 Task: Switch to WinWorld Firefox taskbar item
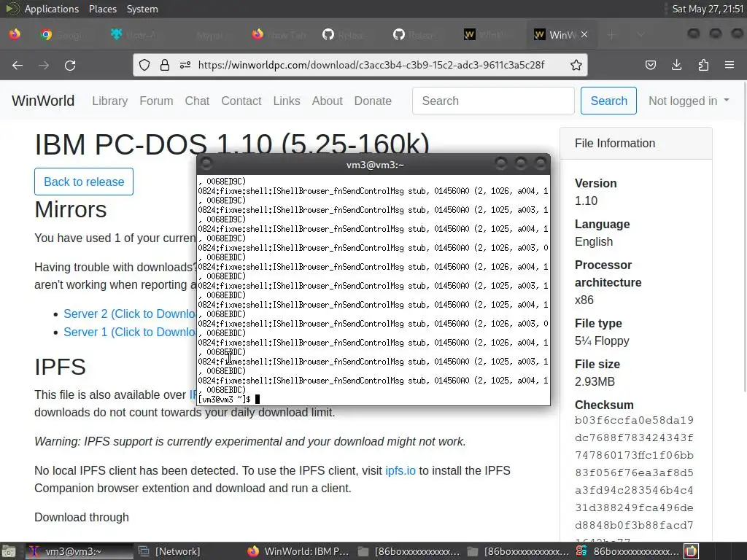(298, 551)
